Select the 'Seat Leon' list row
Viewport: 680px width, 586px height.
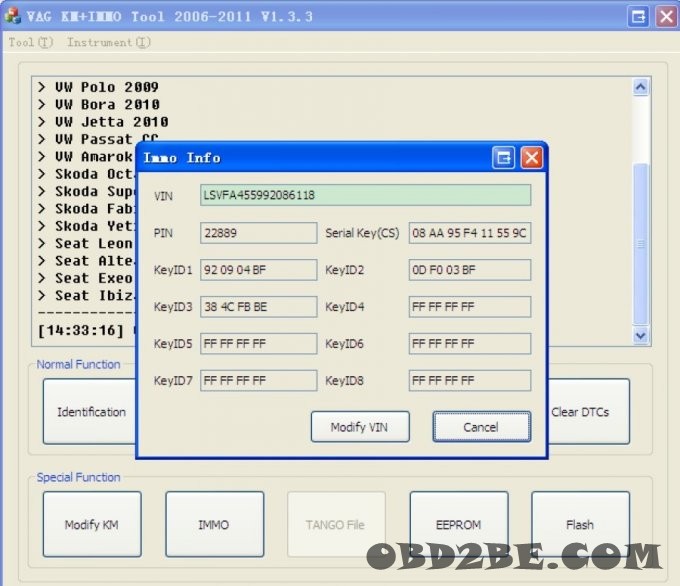click(85, 243)
